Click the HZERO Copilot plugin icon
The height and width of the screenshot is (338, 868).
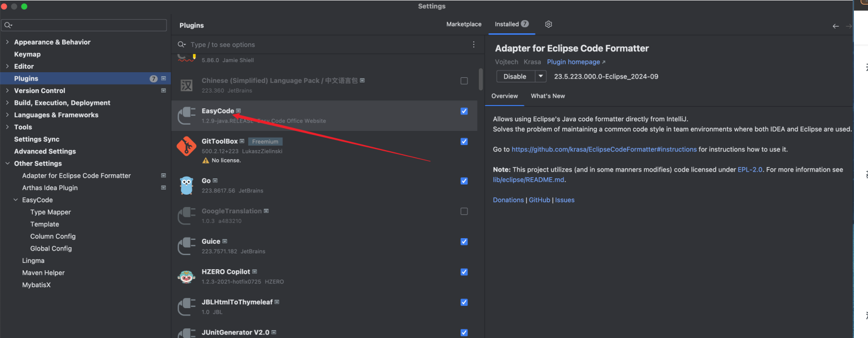(x=187, y=276)
